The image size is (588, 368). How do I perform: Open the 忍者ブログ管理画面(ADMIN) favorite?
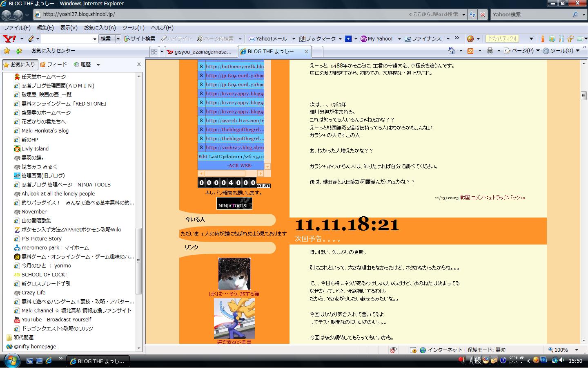pos(54,86)
